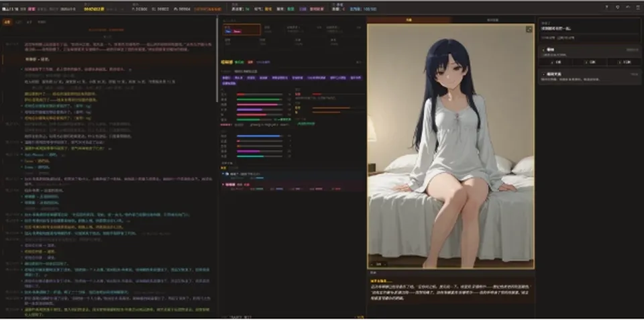Open the hamburger menu icon top-right
Viewport: 644px width, 320px height.
click(x=638, y=7)
